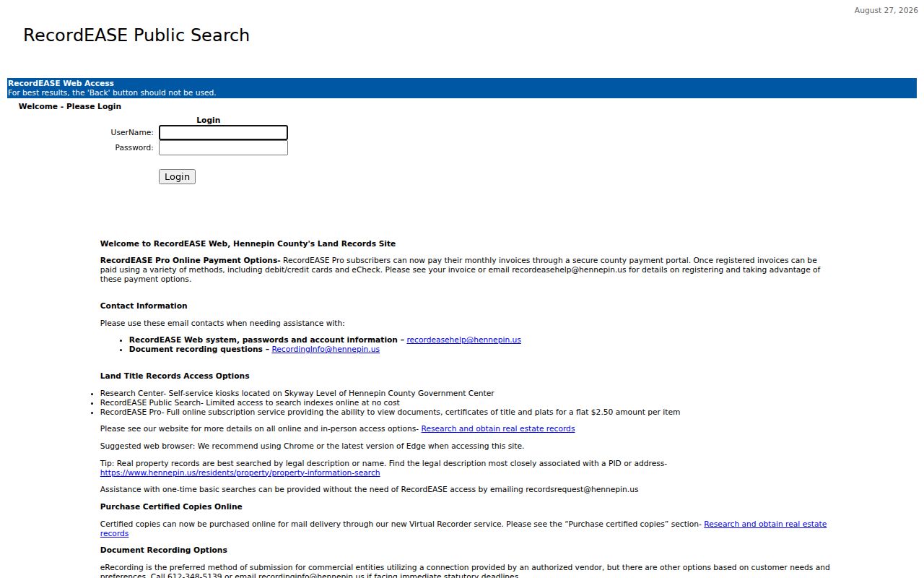Click the 'RecordEASE Pro- Full online subscription' bullet
The width and height of the screenshot is (924, 578).
390,412
